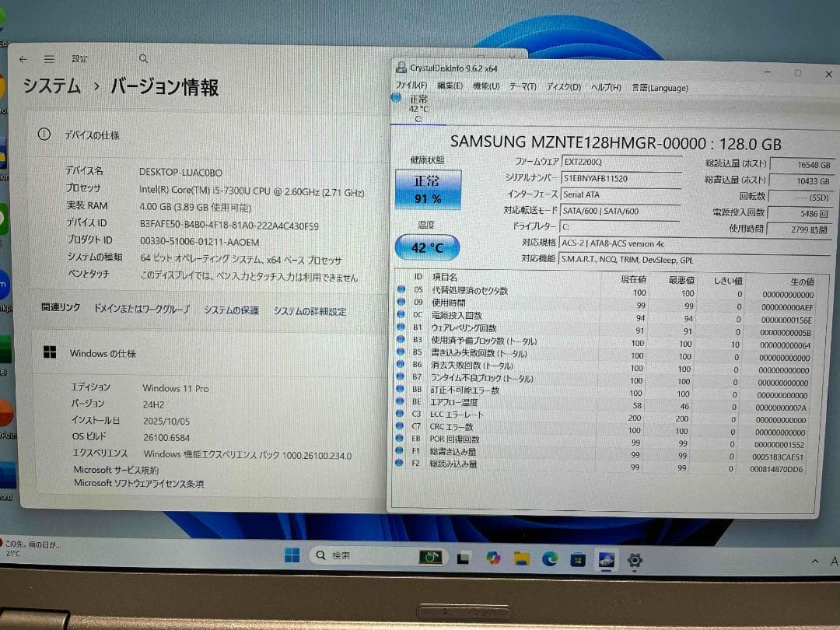Click the CrystalDiskInfo title bar app icon
Image resolution: width=840 pixels, height=630 pixels.
click(x=401, y=68)
